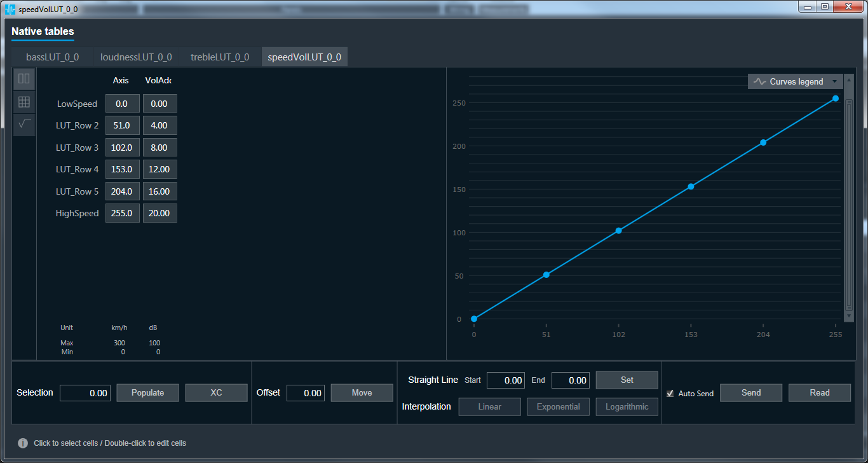Switch to the loudnessLUT_0_0 tab

136,57
